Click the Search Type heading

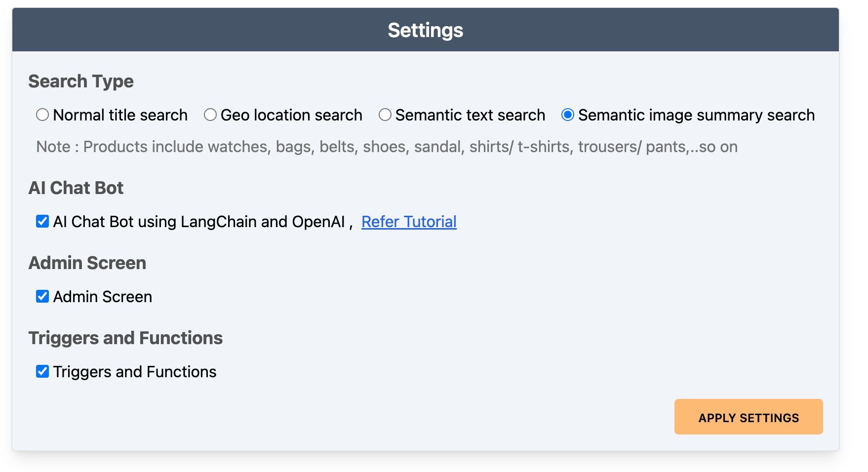tap(81, 81)
